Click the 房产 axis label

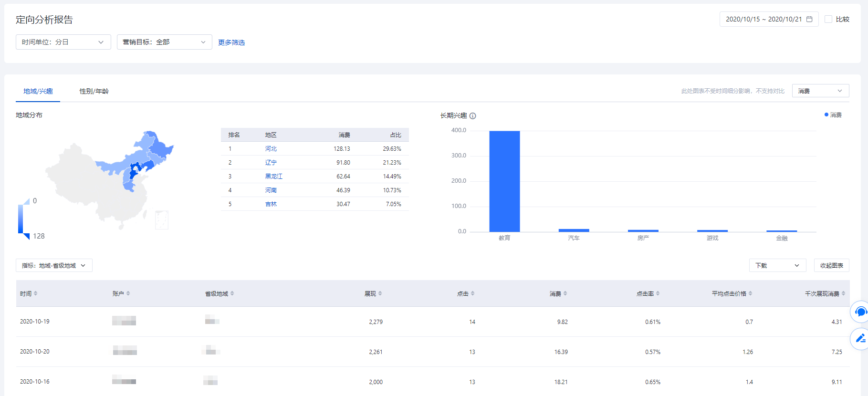tap(643, 238)
